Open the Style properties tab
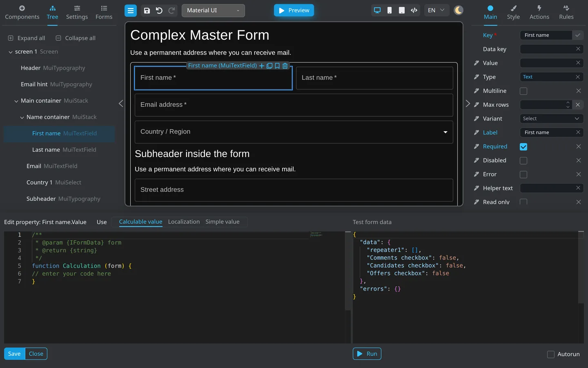 coord(513,13)
